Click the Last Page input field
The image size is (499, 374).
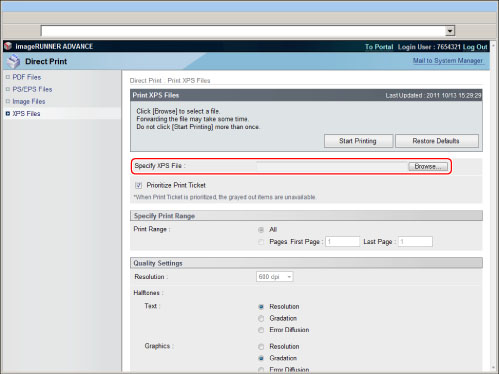pyautogui.click(x=415, y=241)
